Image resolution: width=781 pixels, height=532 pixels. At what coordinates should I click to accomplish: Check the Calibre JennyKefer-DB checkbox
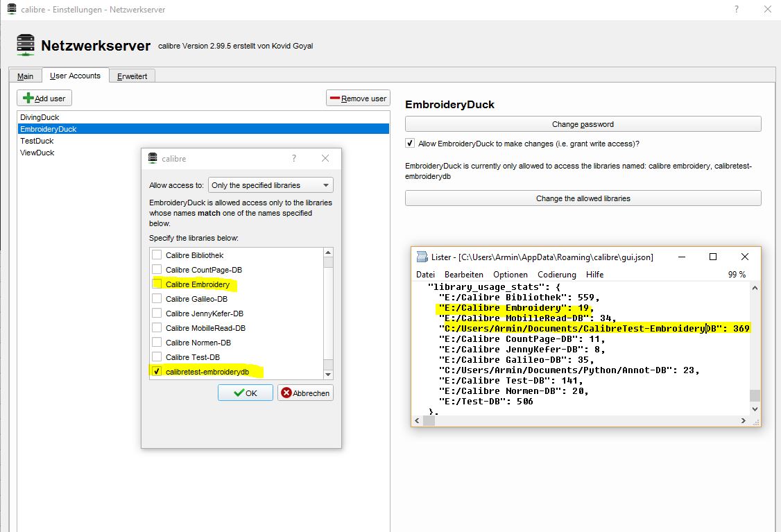click(157, 314)
